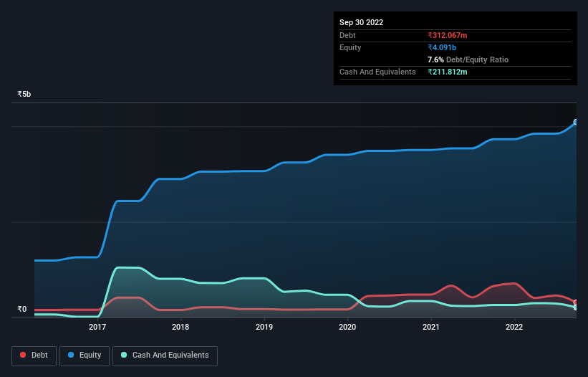This screenshot has width=588, height=377.
Task: Click the ₹4.091b equity value
Action: tap(442, 47)
